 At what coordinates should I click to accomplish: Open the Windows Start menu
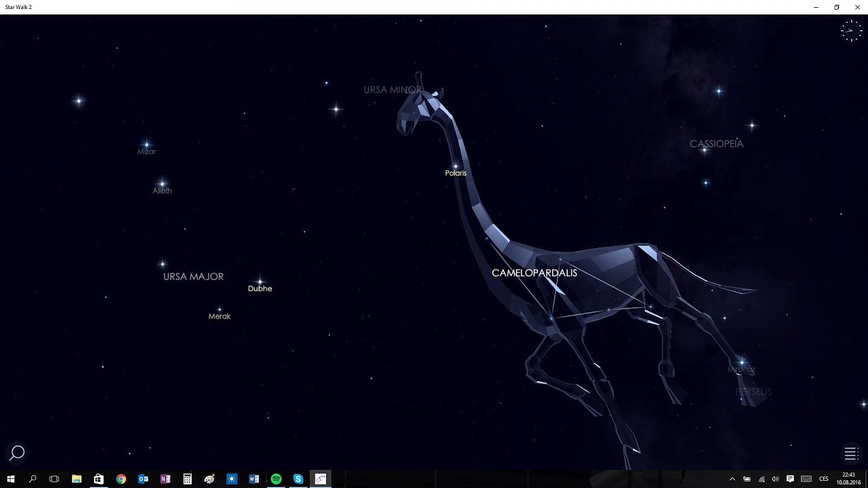pyautogui.click(x=10, y=479)
